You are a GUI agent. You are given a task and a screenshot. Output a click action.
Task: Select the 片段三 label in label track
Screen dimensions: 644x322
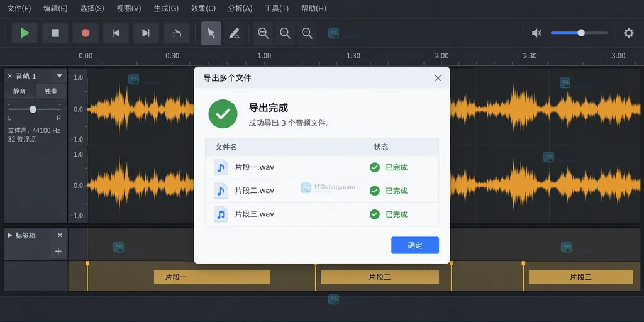point(580,277)
